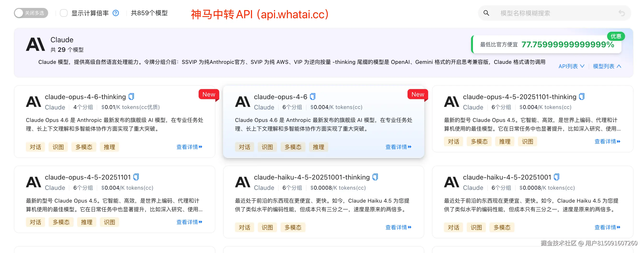Click New badge on claude-opus-4-6 card
Screen dimensions: 644x253
[418, 94]
